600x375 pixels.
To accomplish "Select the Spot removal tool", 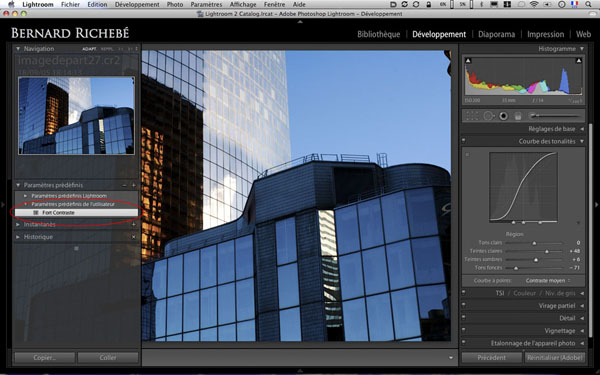I will click(488, 116).
